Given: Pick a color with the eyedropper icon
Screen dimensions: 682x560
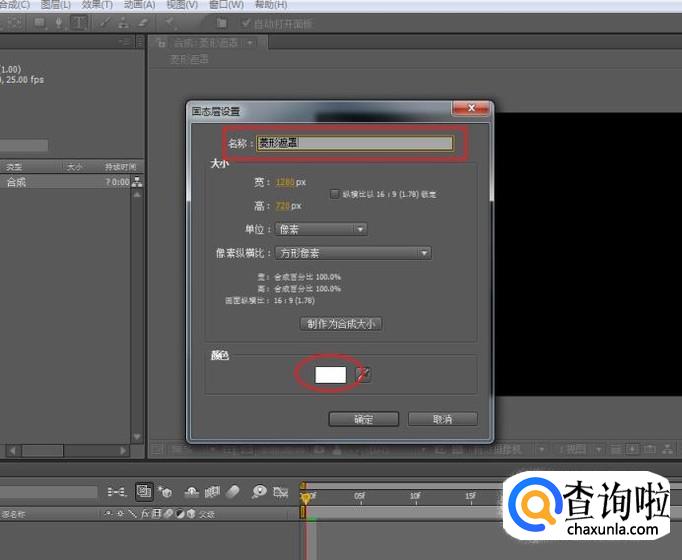Looking at the screenshot, I should (364, 374).
